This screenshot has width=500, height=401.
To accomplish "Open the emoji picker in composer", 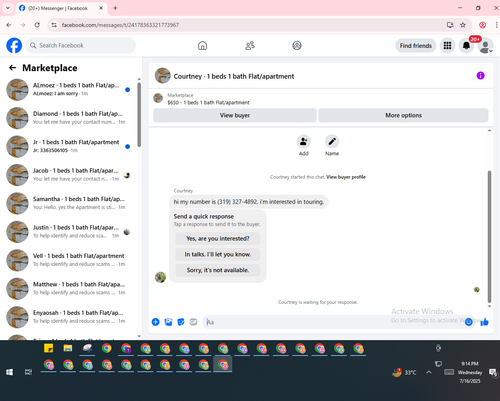I will coord(468,322).
